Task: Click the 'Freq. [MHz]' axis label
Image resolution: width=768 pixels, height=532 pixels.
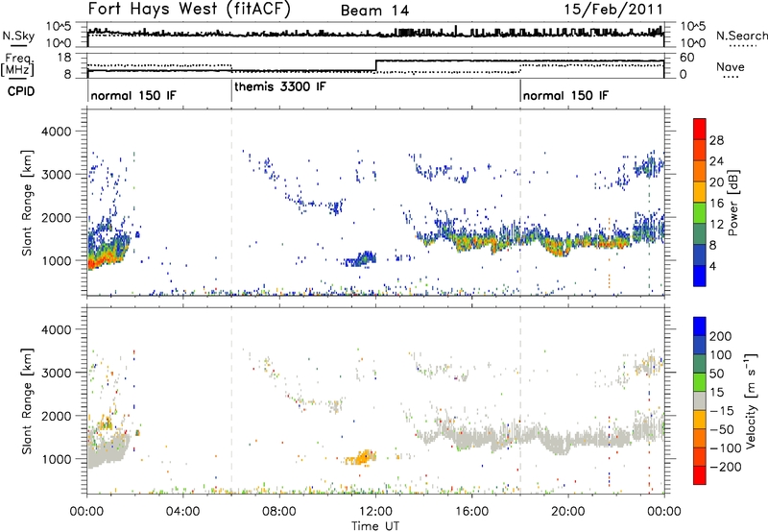Action: [17, 64]
